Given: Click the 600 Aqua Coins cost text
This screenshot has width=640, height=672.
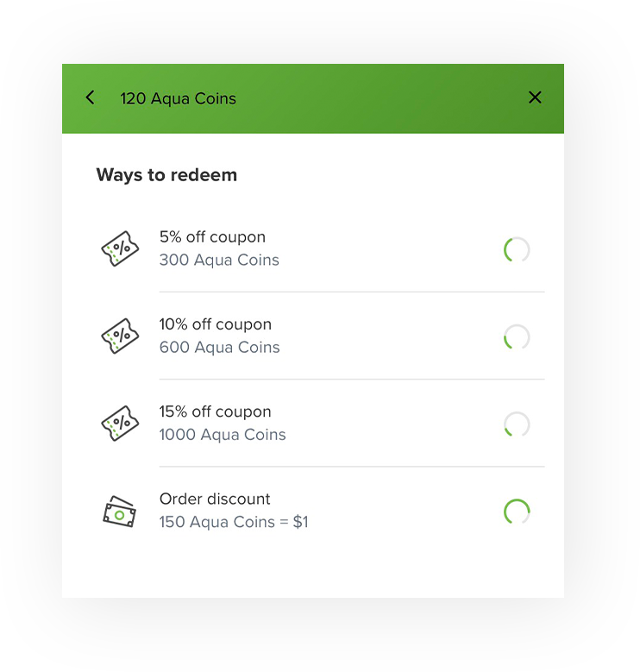Looking at the screenshot, I should pyautogui.click(x=219, y=348).
